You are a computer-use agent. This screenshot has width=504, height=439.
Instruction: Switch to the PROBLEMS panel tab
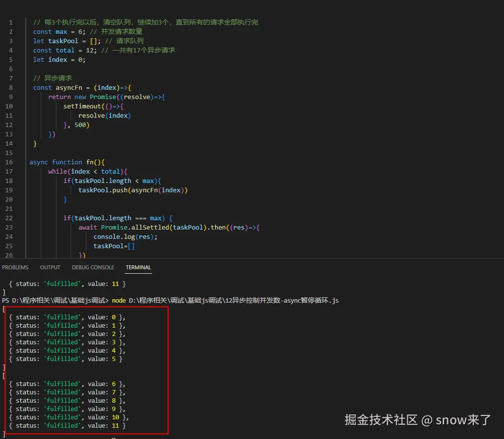[15, 267]
